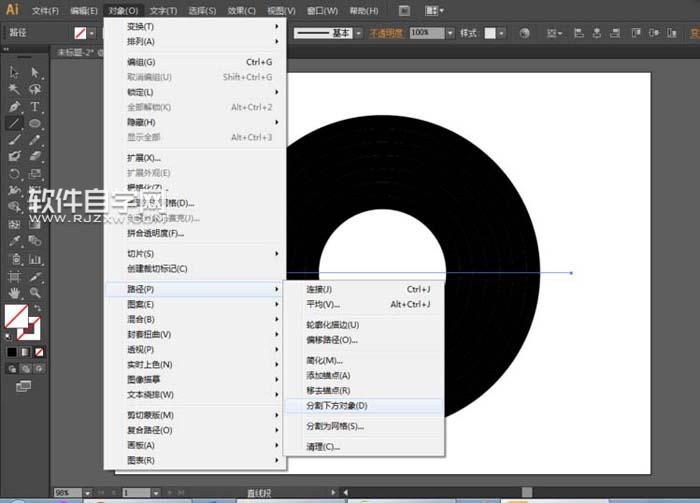Screen dimensions: 700x503
Task: Reset default fill and stroke
Action: pyautogui.click(x=8, y=337)
